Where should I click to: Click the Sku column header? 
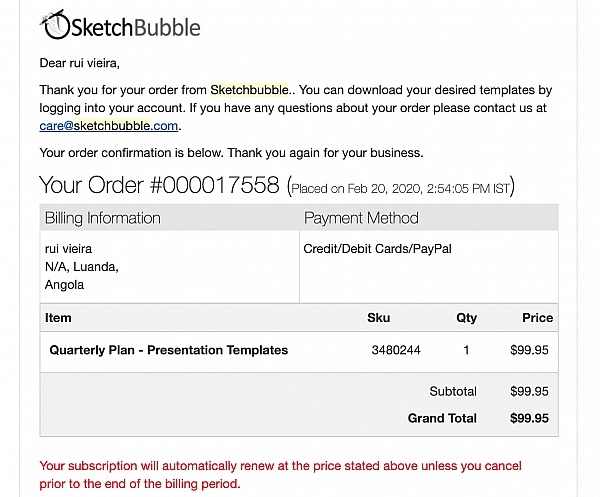[x=379, y=318]
